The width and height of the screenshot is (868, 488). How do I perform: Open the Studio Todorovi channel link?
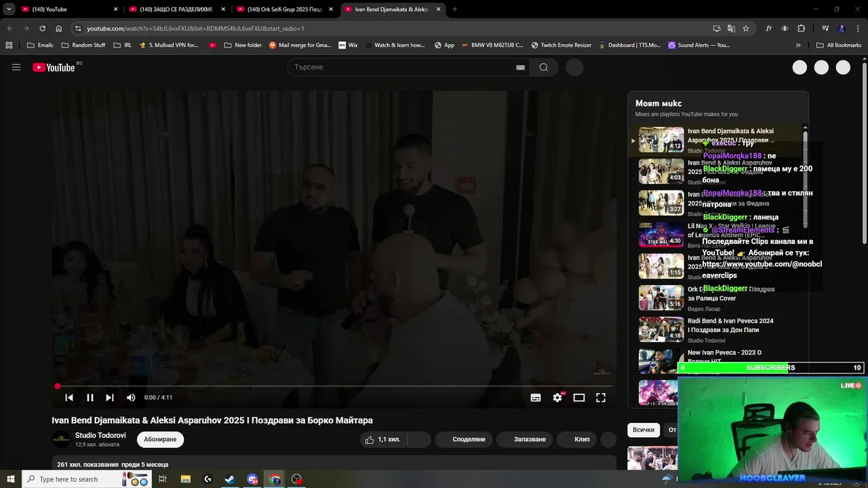pos(100,435)
